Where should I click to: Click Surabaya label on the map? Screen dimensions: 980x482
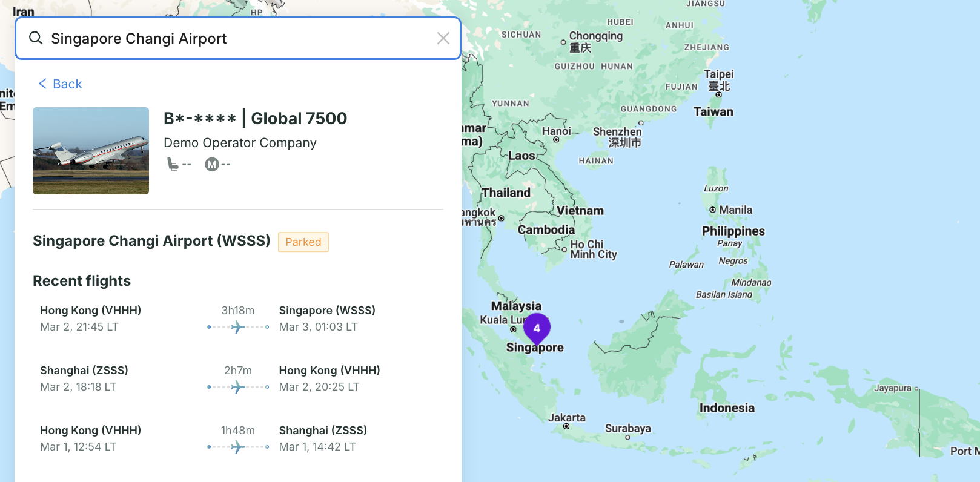pos(628,428)
